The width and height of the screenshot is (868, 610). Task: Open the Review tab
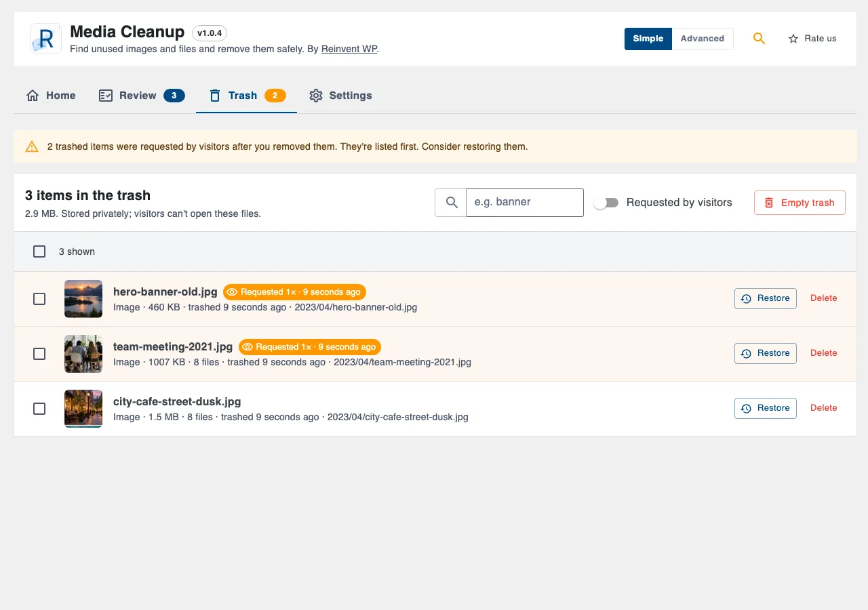tap(142, 96)
